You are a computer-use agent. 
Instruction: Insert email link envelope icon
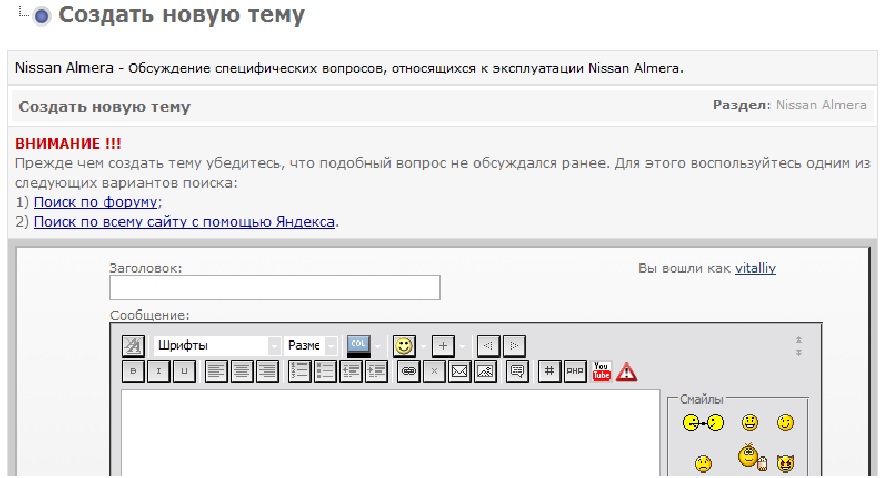tap(460, 371)
